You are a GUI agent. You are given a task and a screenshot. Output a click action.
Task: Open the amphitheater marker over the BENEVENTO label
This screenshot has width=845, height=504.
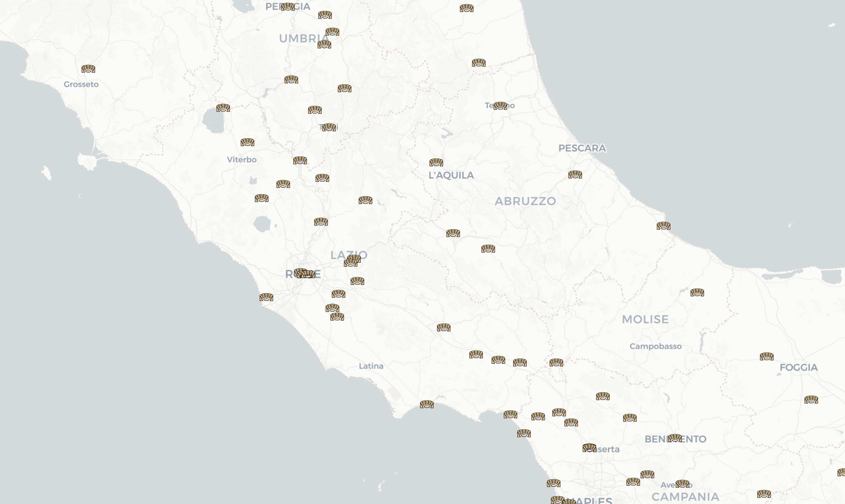675,438
